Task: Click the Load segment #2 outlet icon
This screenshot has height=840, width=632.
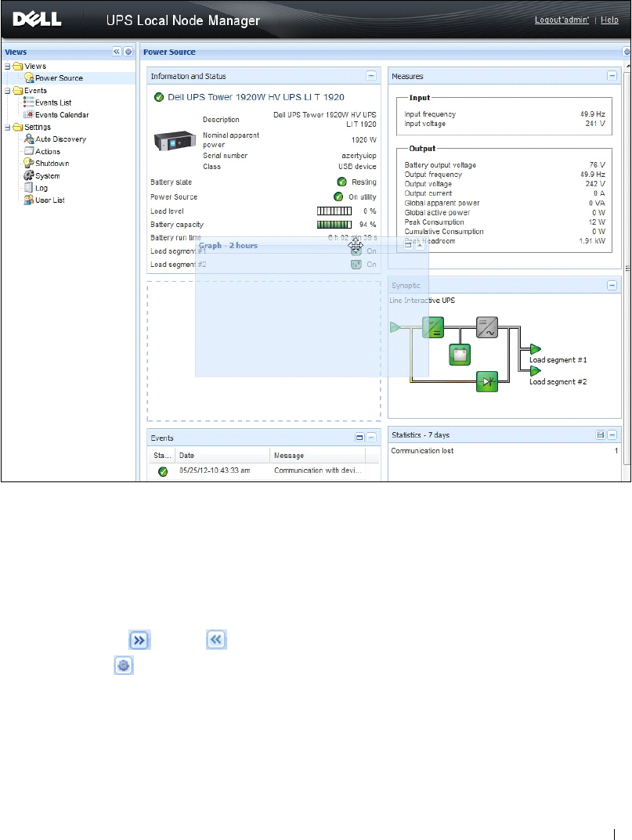Action: [x=356, y=265]
